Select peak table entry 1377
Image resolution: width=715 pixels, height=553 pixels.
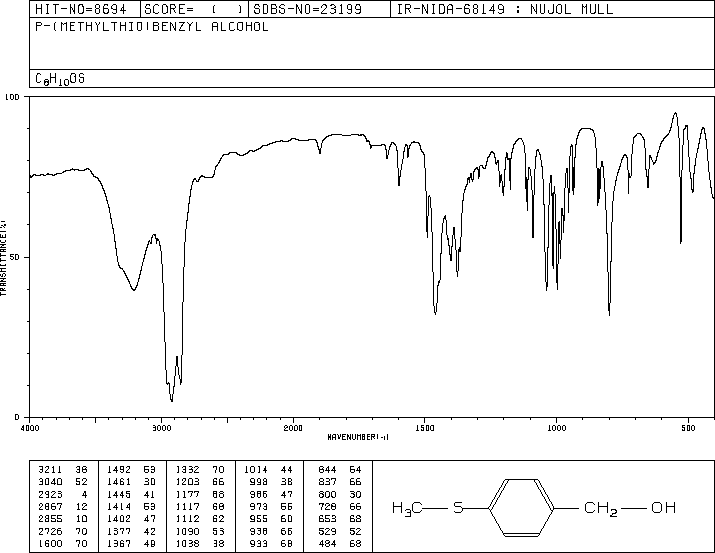(119, 532)
